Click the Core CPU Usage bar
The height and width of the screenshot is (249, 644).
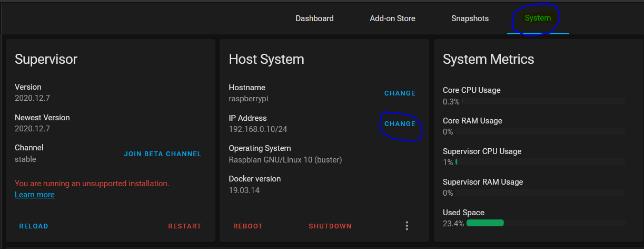click(543, 101)
